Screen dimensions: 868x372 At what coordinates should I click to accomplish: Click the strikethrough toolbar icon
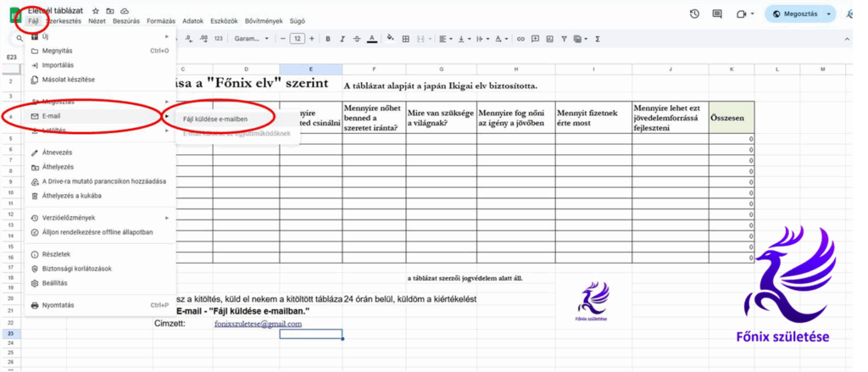coord(357,39)
